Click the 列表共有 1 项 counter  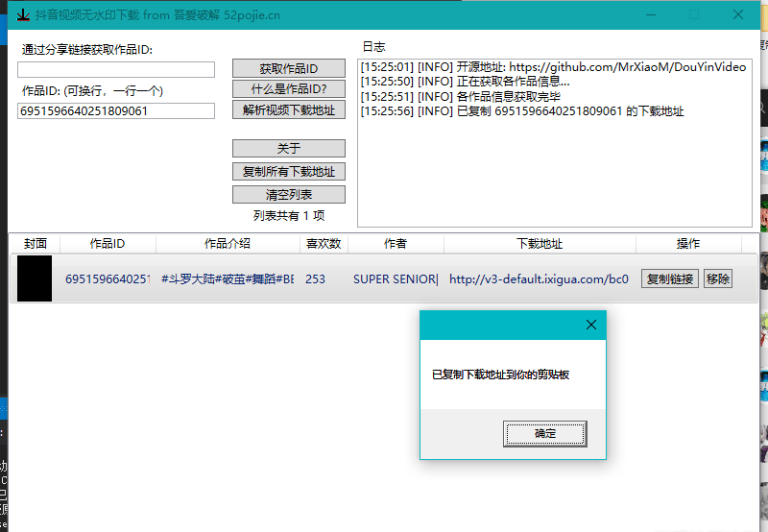(289, 215)
